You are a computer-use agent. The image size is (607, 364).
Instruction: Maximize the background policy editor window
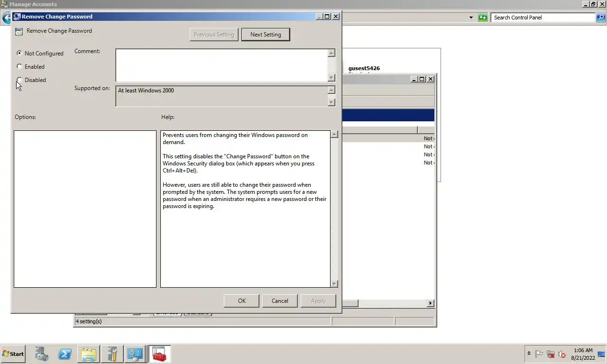coord(422,79)
